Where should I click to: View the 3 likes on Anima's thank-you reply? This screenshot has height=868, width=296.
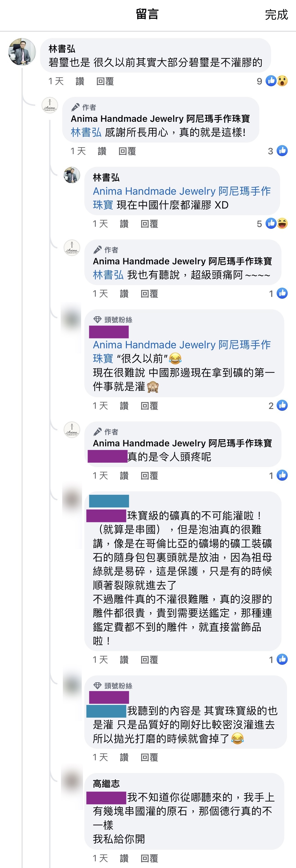[x=278, y=151]
